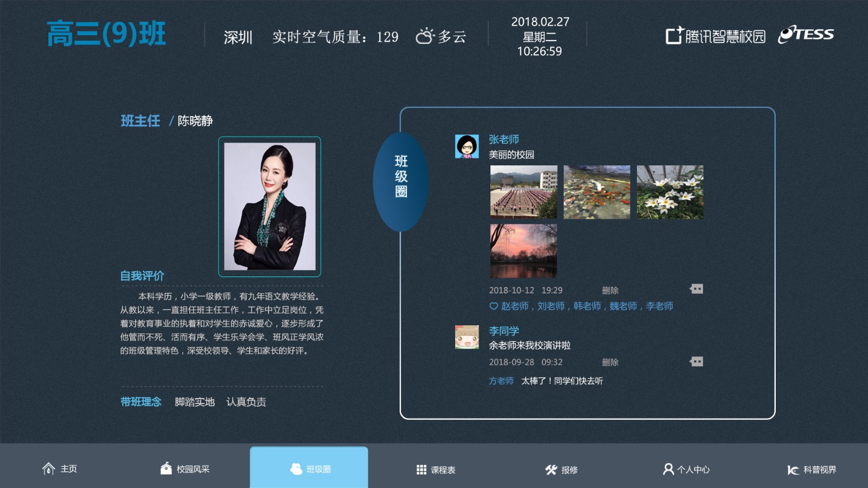Click the weekday 星期二
This screenshot has width=868, height=488.
[x=540, y=37]
